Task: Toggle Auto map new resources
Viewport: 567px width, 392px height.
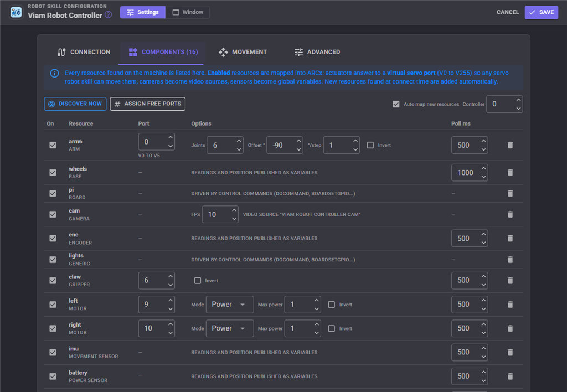Action: 396,104
